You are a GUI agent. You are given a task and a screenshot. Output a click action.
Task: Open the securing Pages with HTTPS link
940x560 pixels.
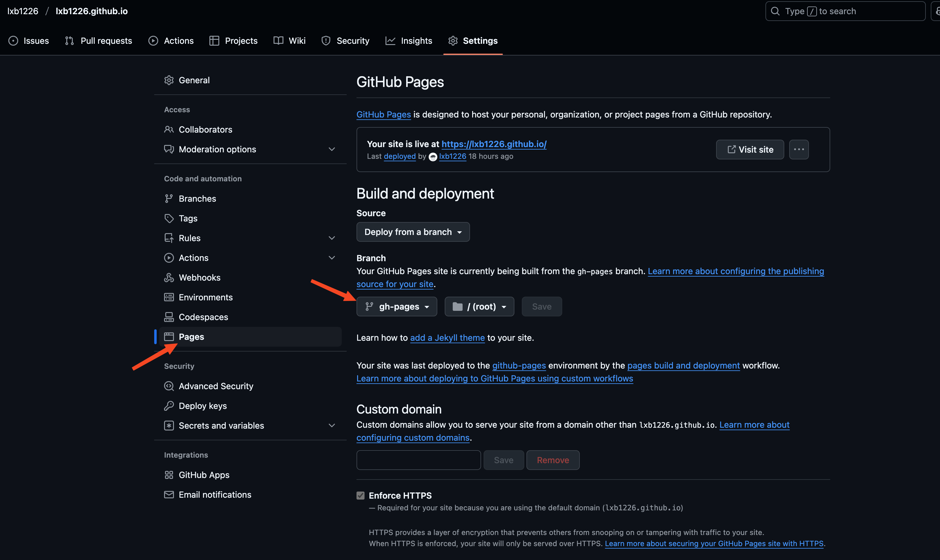(714, 543)
